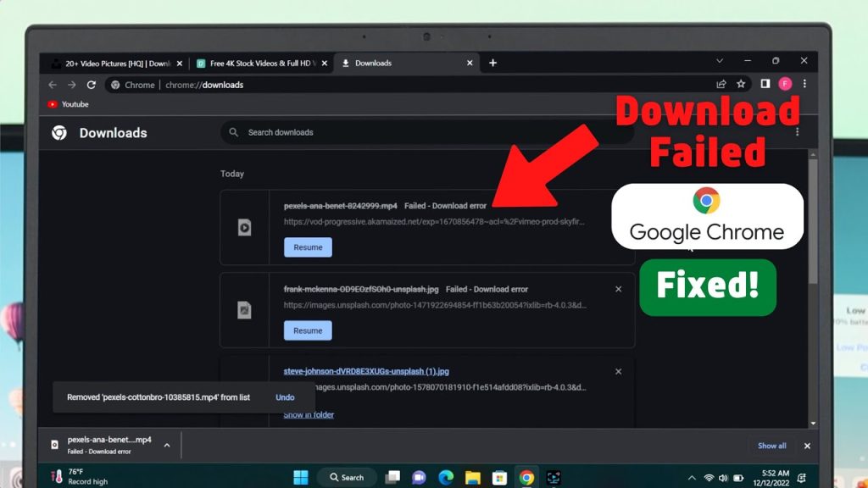Open the Chrome profile avatar
The height and width of the screenshot is (488, 868).
785,84
